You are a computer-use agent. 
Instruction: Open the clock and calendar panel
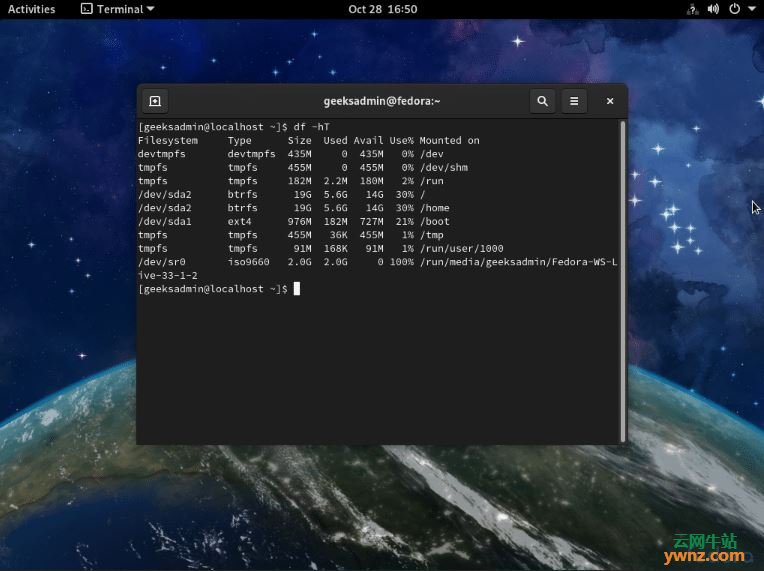click(382, 9)
